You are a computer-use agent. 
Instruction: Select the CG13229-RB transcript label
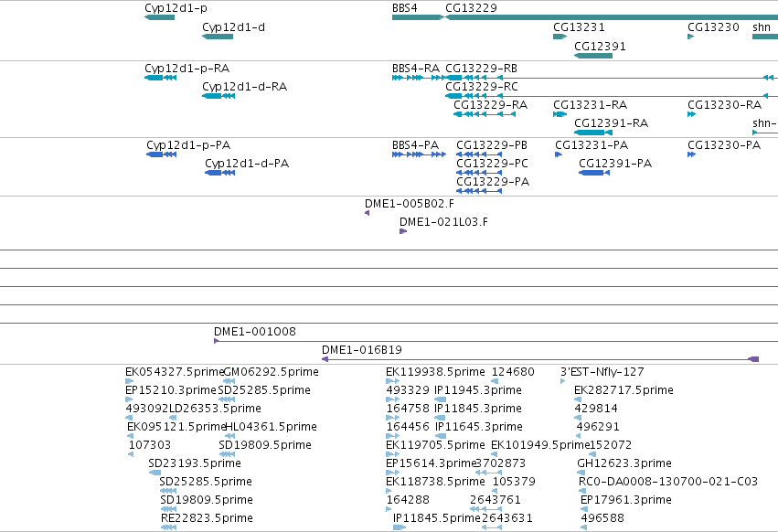point(481,69)
